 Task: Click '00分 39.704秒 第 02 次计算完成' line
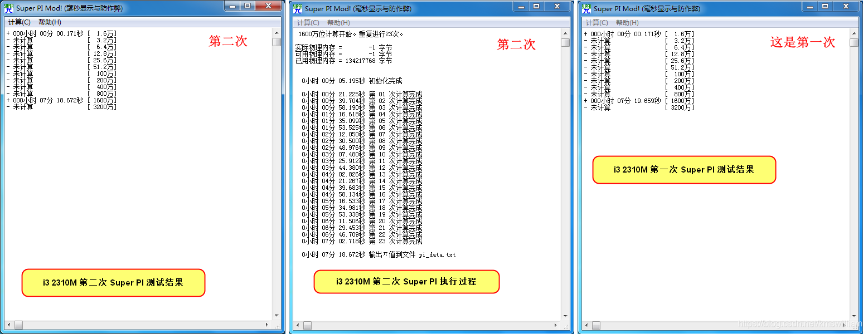point(362,101)
